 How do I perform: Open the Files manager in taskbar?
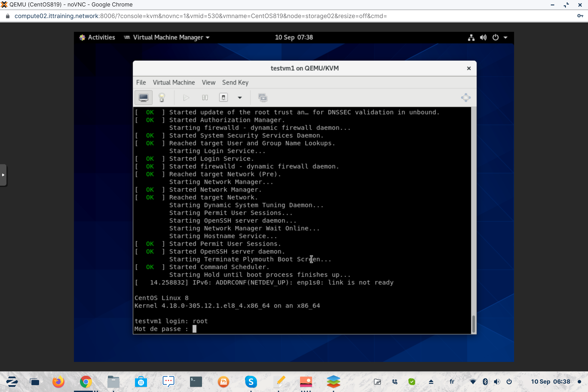pyautogui.click(x=113, y=381)
